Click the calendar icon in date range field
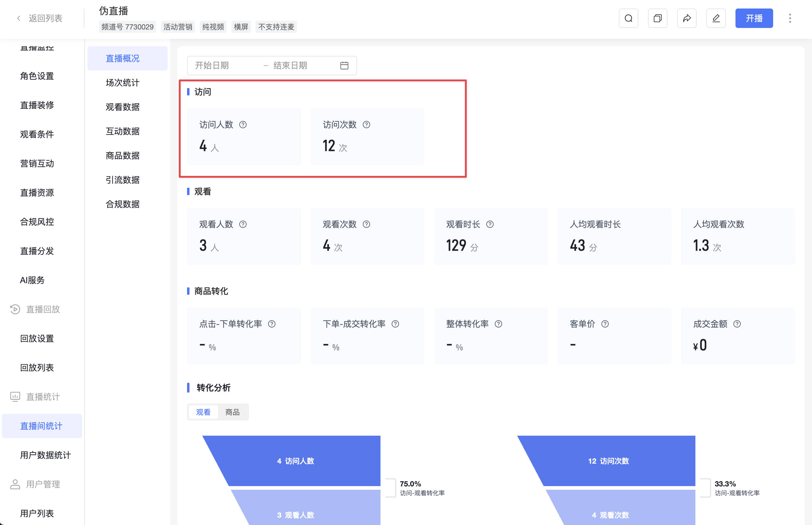 (x=344, y=65)
